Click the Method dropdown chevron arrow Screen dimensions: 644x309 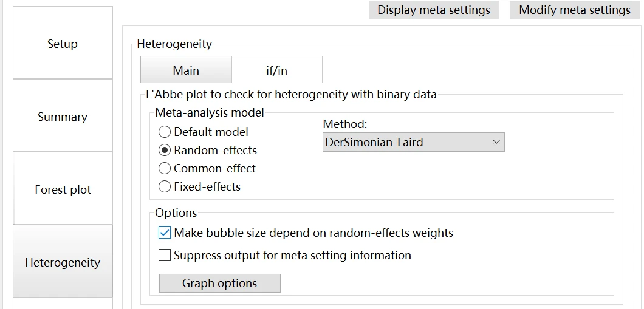[x=496, y=142]
